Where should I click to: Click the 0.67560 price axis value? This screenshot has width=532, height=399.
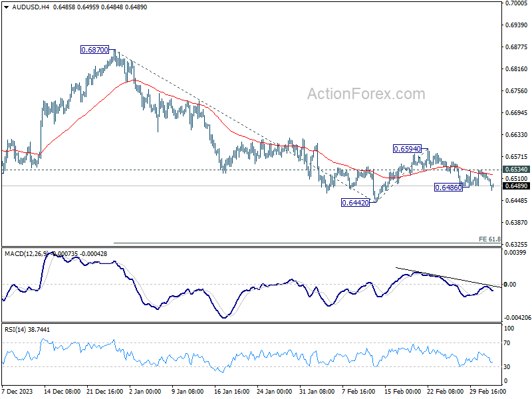pyautogui.click(x=517, y=91)
